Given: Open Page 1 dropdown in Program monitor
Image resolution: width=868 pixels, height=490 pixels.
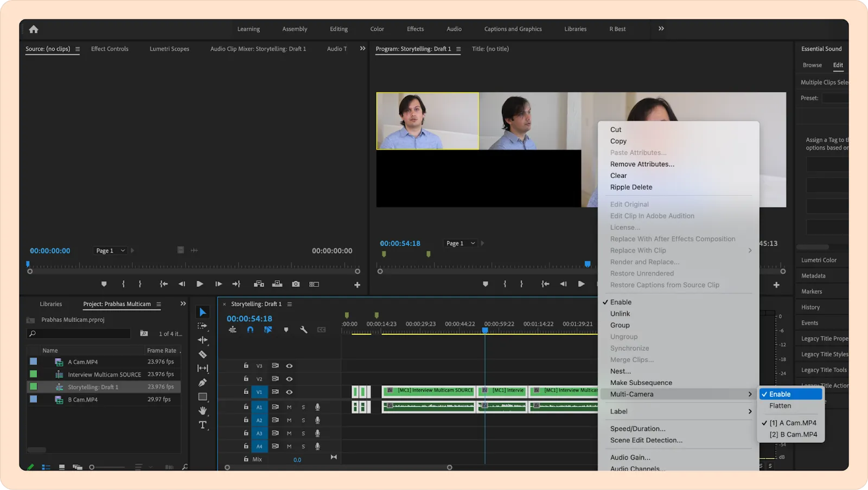Looking at the screenshot, I should [x=460, y=243].
